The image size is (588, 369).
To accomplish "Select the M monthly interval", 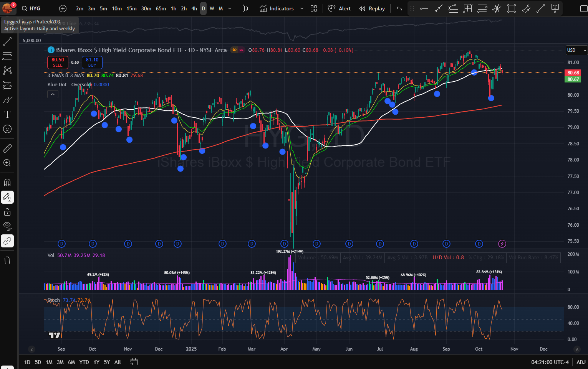I will click(221, 8).
